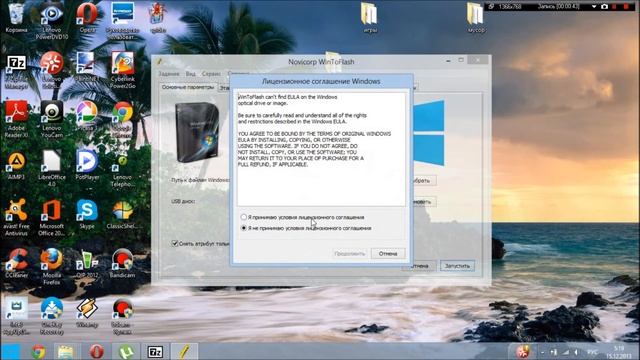The width and height of the screenshot is (640, 360).
Task: Open the Opera desktop shortcut
Action: [x=87, y=17]
